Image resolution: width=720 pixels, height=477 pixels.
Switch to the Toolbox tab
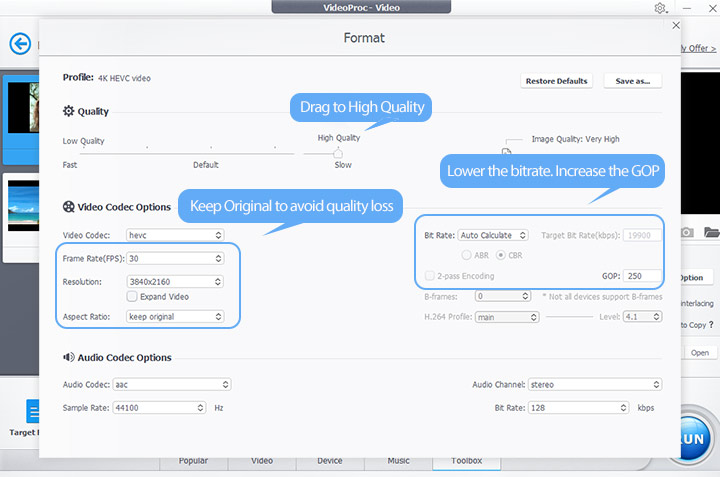tap(467, 461)
